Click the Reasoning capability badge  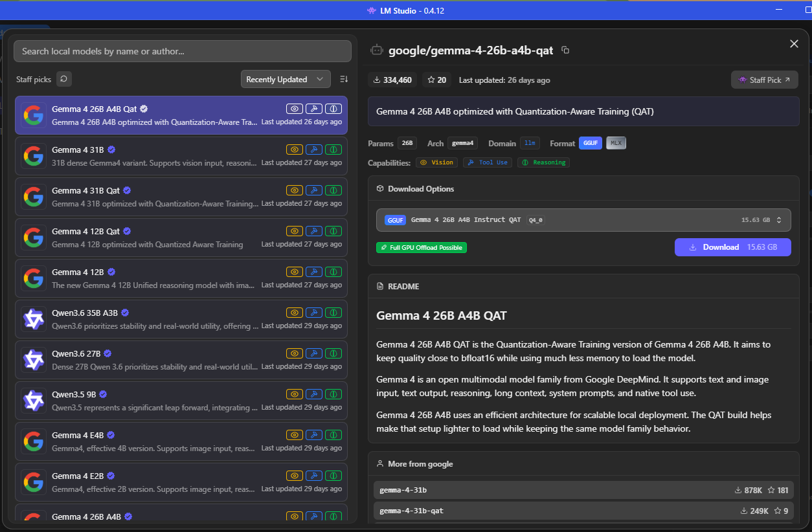point(543,162)
